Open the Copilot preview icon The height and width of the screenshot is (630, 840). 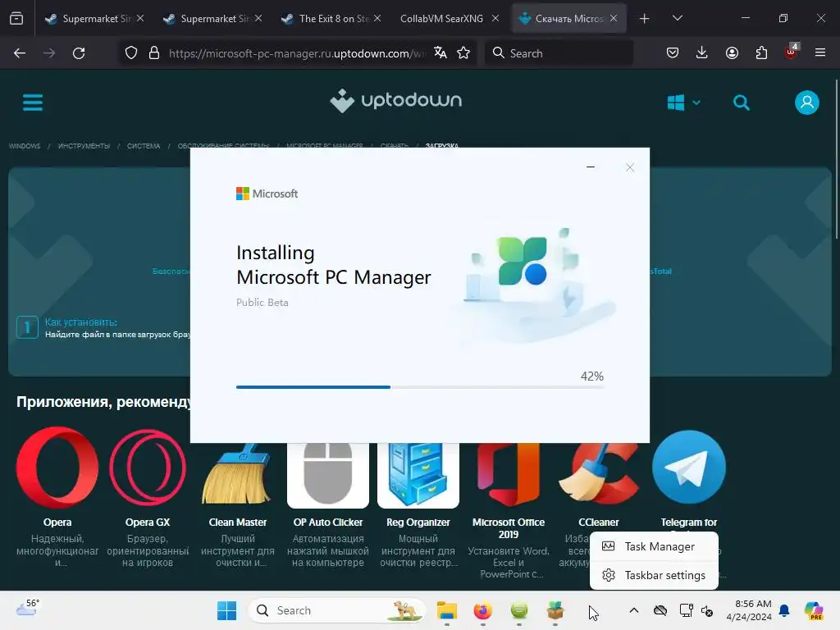click(813, 610)
